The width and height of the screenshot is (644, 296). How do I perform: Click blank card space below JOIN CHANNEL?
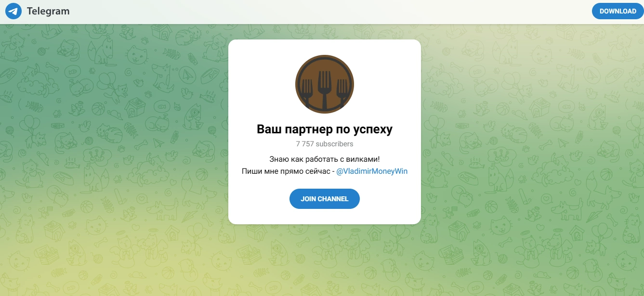[x=325, y=217]
